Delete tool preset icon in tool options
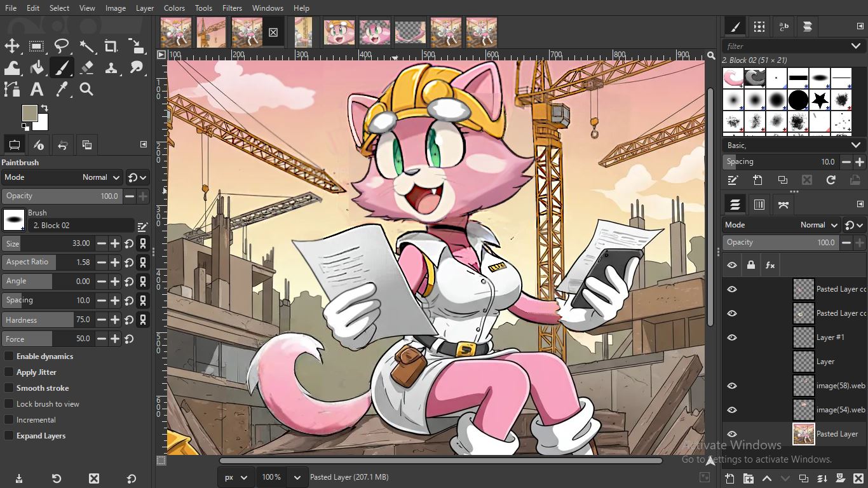This screenshot has width=868, height=488. click(94, 478)
